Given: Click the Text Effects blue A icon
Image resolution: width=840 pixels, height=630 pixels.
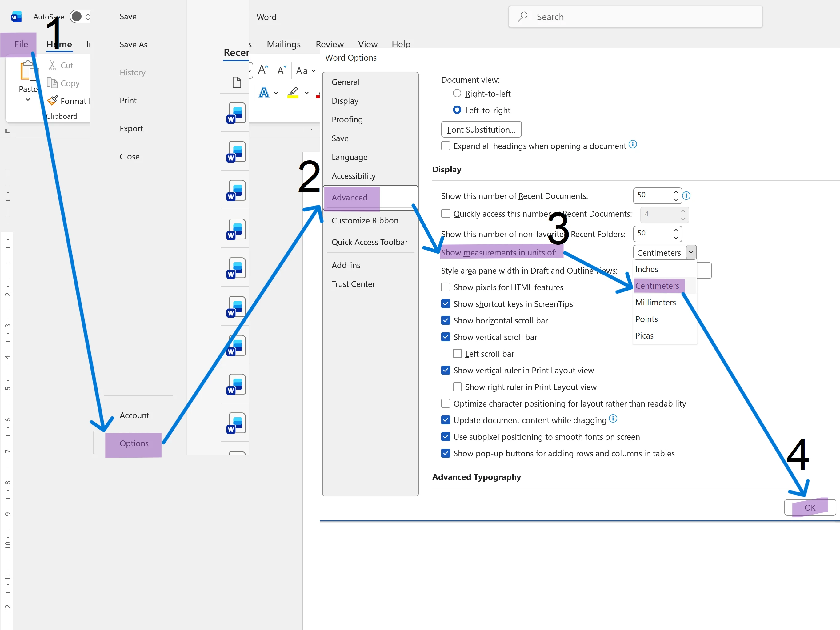Looking at the screenshot, I should tap(264, 92).
